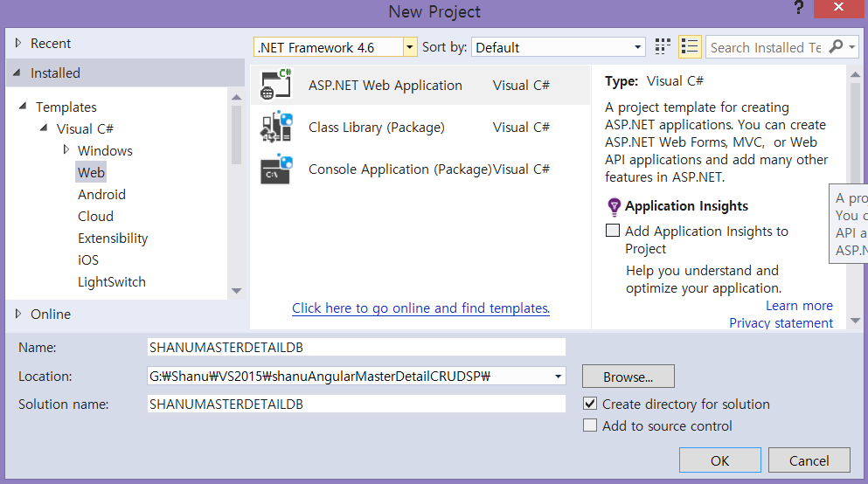Select the Cloud template category
The width and height of the screenshot is (868, 484).
click(95, 217)
